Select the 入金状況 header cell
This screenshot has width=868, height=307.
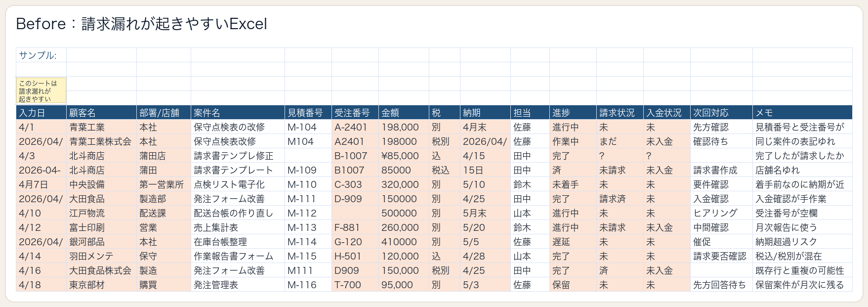pos(667,113)
